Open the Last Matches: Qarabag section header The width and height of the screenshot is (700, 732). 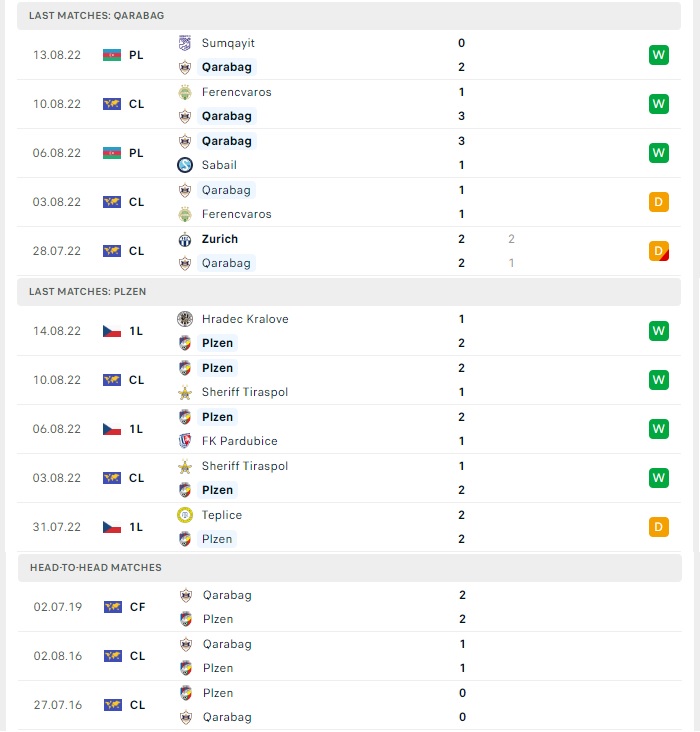click(x=349, y=16)
